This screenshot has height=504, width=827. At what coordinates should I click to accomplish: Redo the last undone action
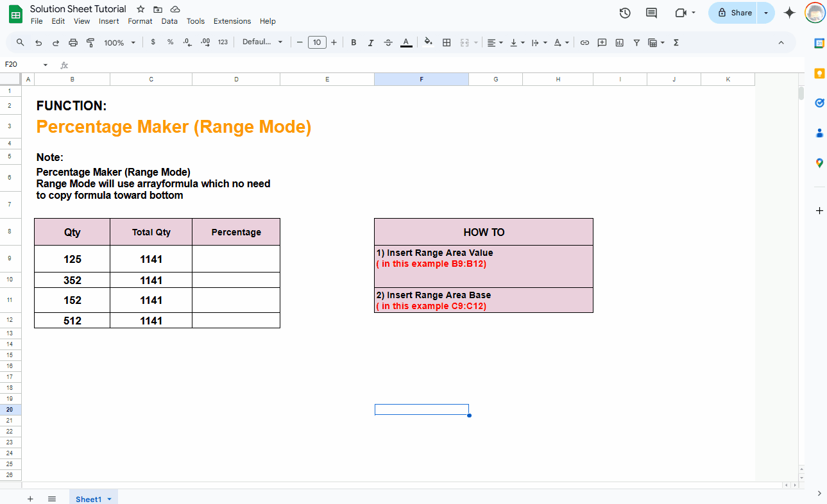[56, 42]
